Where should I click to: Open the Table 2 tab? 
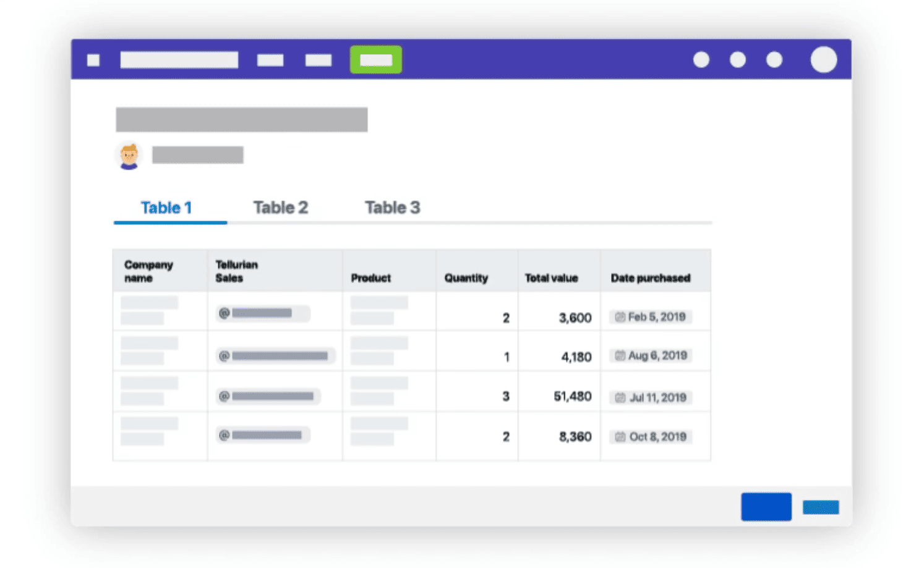[x=280, y=208]
